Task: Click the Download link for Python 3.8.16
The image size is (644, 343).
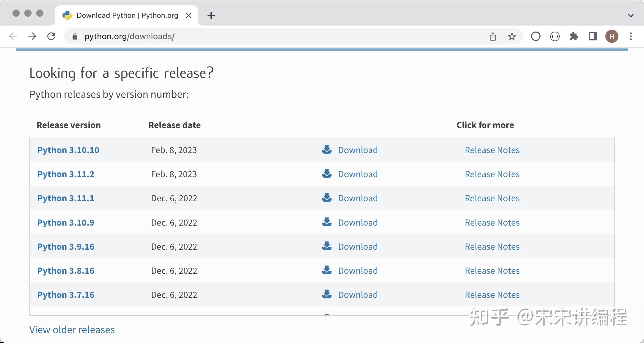Action: click(x=358, y=271)
